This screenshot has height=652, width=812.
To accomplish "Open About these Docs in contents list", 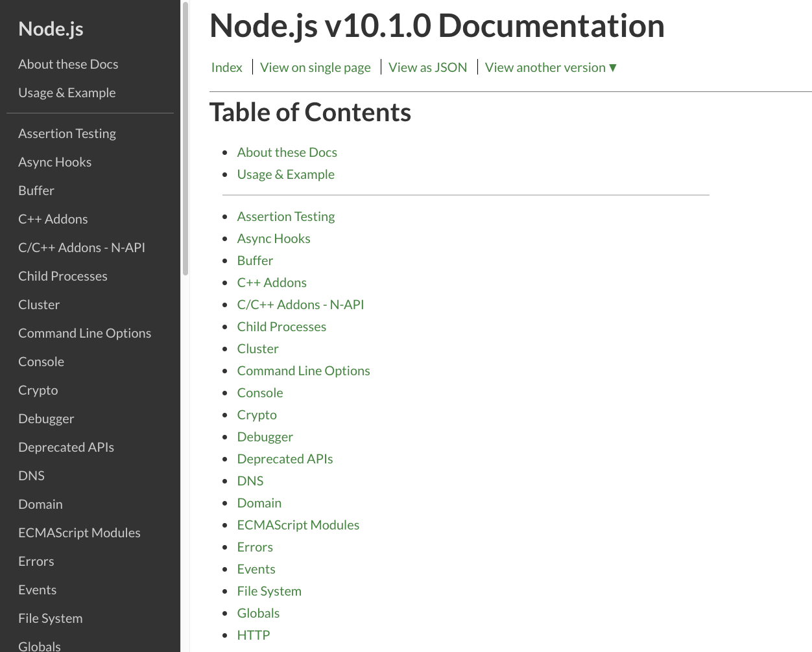I will click(287, 152).
